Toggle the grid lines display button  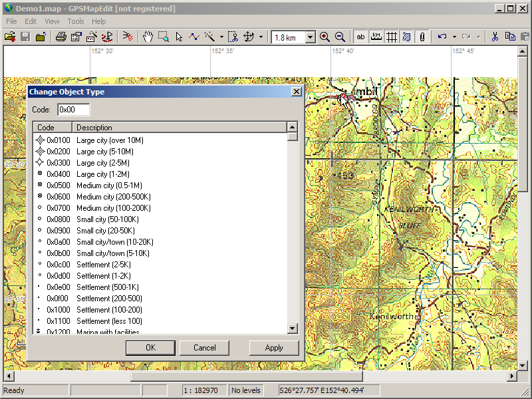click(392, 37)
